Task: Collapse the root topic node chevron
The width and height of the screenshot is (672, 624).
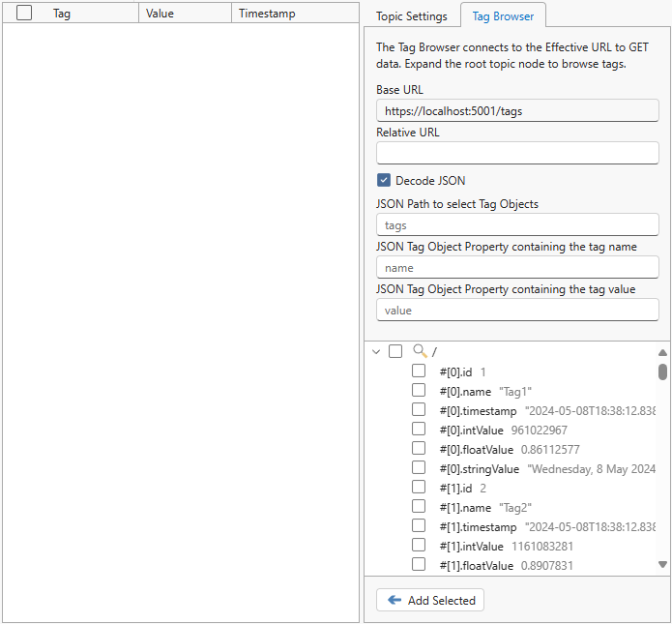Action: pyautogui.click(x=376, y=352)
